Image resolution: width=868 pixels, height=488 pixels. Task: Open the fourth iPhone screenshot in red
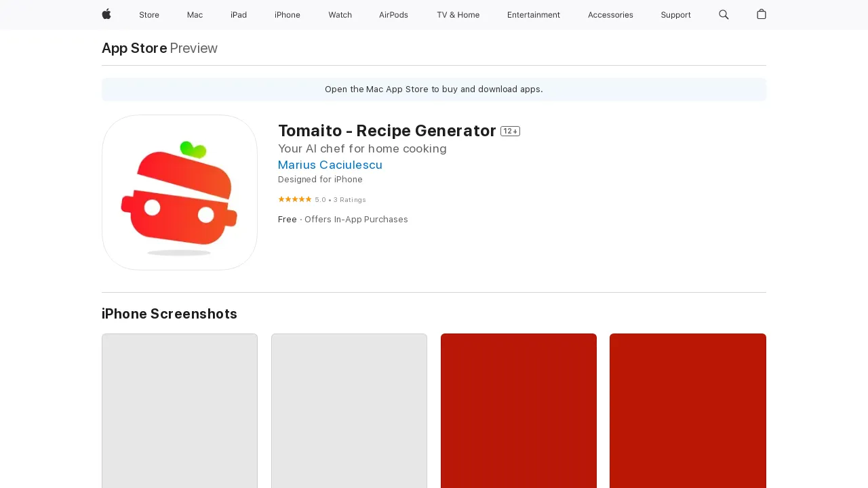click(688, 411)
